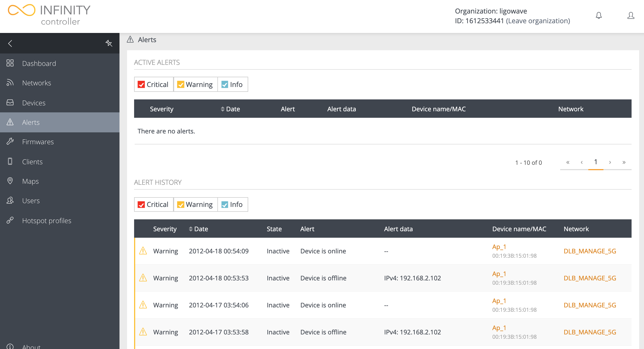Open the Dashboard section

[x=39, y=63]
